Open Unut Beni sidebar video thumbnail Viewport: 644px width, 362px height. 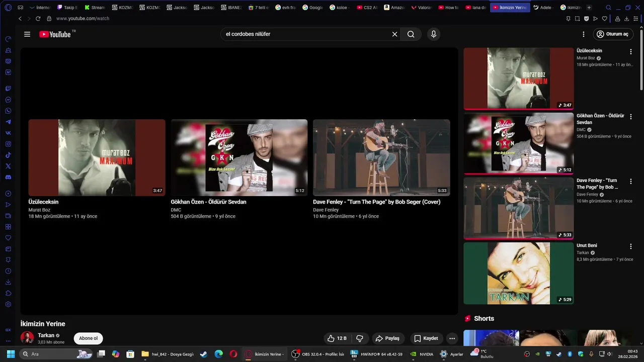click(518, 273)
